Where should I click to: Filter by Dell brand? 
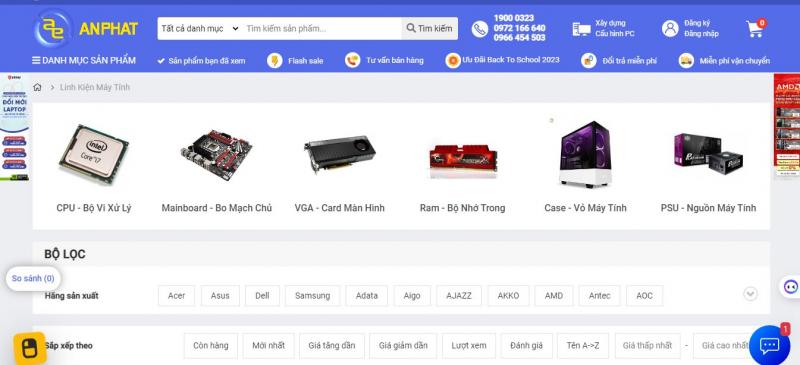click(x=262, y=296)
